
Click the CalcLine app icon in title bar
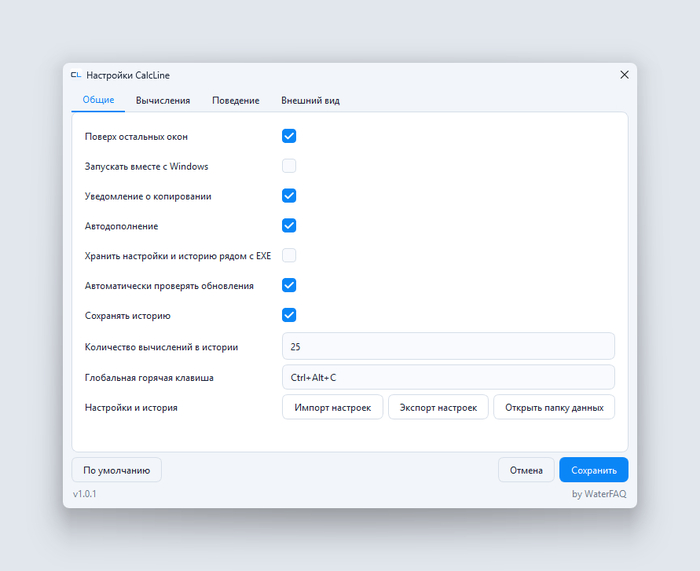(x=76, y=75)
